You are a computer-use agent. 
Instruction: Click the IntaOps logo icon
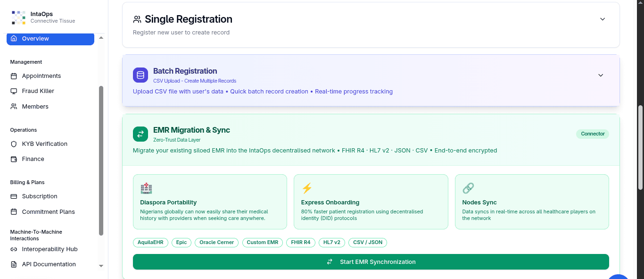point(18,17)
